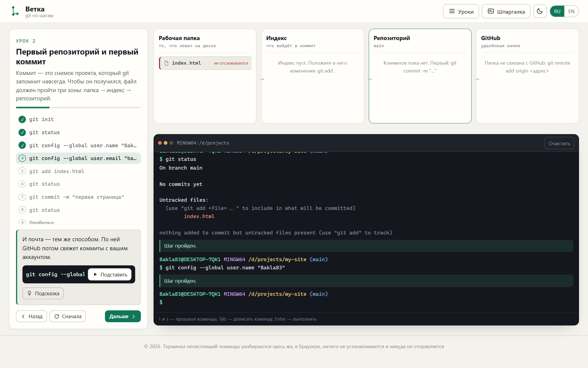588x368 pixels.
Task: Click the lightbulb Подсказка hint button
Action: 43,293
